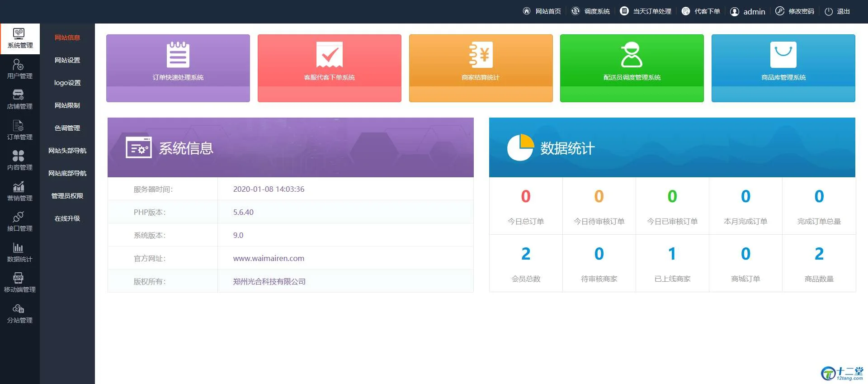Image resolution: width=868 pixels, height=384 pixels.
Task: Select 网站设置 in the submenu
Action: (x=67, y=60)
